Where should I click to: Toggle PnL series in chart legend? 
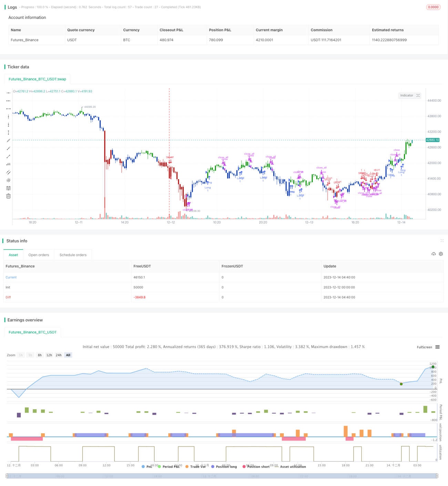click(x=147, y=467)
